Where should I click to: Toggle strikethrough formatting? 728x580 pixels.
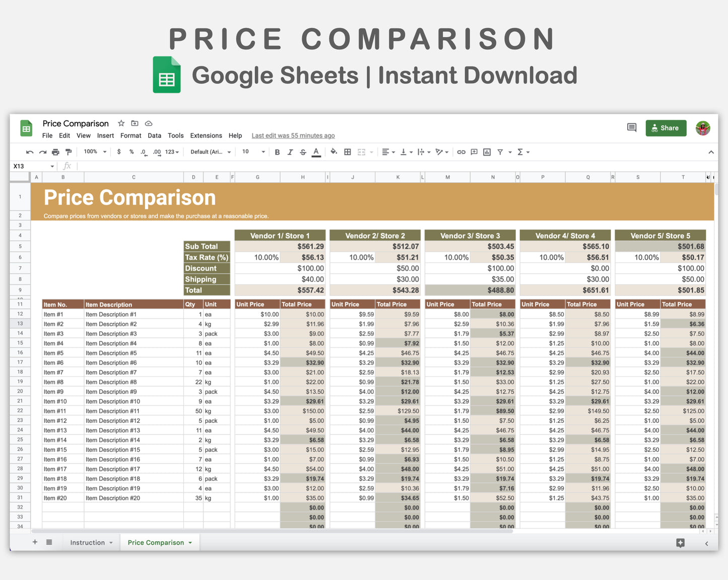pyautogui.click(x=303, y=152)
